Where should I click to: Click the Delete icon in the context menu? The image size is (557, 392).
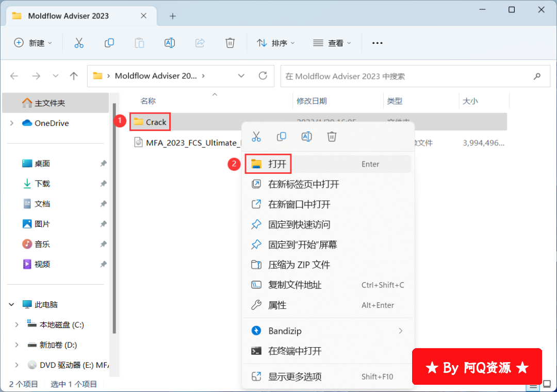(332, 137)
